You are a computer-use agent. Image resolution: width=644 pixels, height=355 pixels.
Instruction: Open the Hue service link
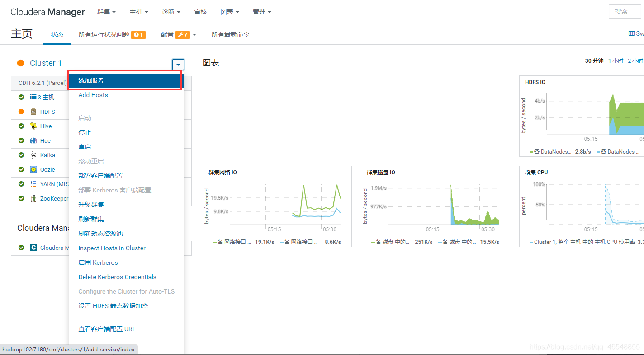tap(45, 140)
